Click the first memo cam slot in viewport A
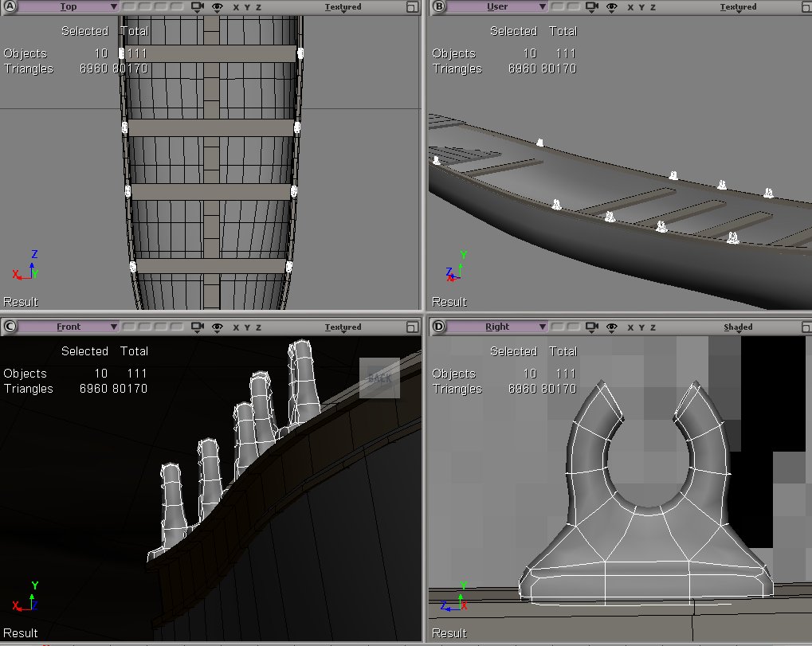The height and width of the screenshot is (646, 812). pyautogui.click(x=127, y=7)
